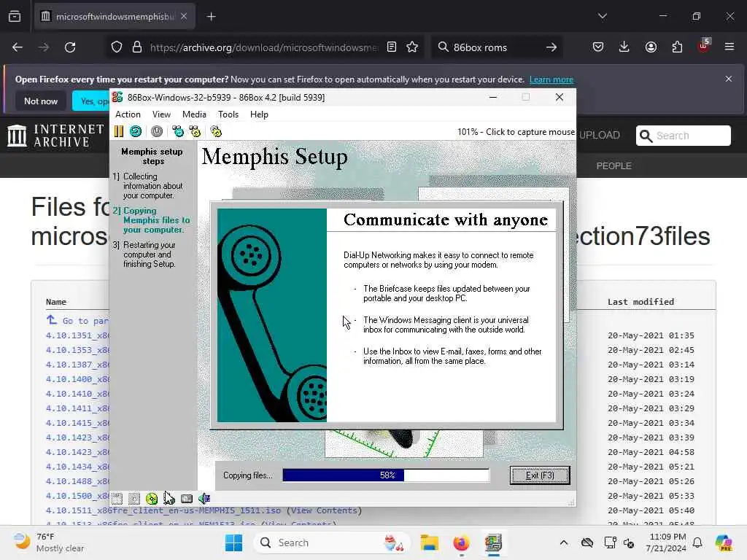The image size is (747, 560).
Task: Open the 86Box Help menu
Action: coord(259,114)
